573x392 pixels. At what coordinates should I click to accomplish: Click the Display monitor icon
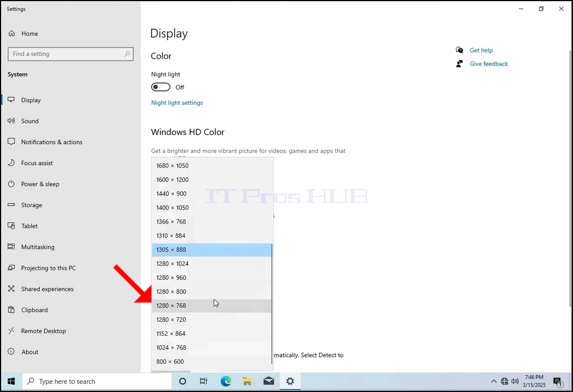click(x=11, y=100)
